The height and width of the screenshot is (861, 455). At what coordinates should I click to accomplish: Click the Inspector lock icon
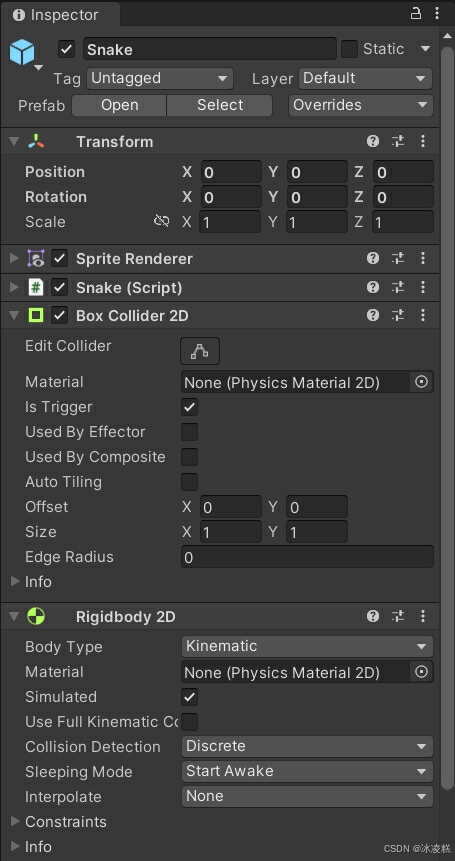(x=415, y=13)
